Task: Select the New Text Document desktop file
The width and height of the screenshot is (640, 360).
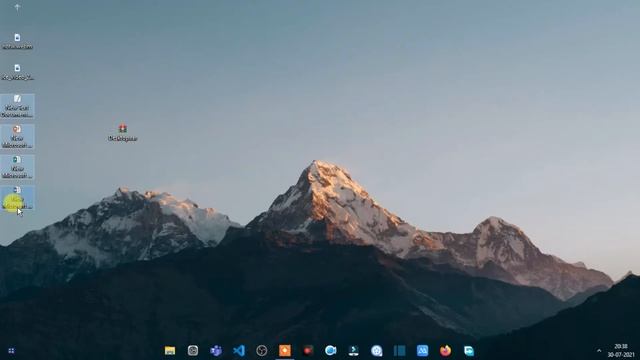Action: click(17, 106)
